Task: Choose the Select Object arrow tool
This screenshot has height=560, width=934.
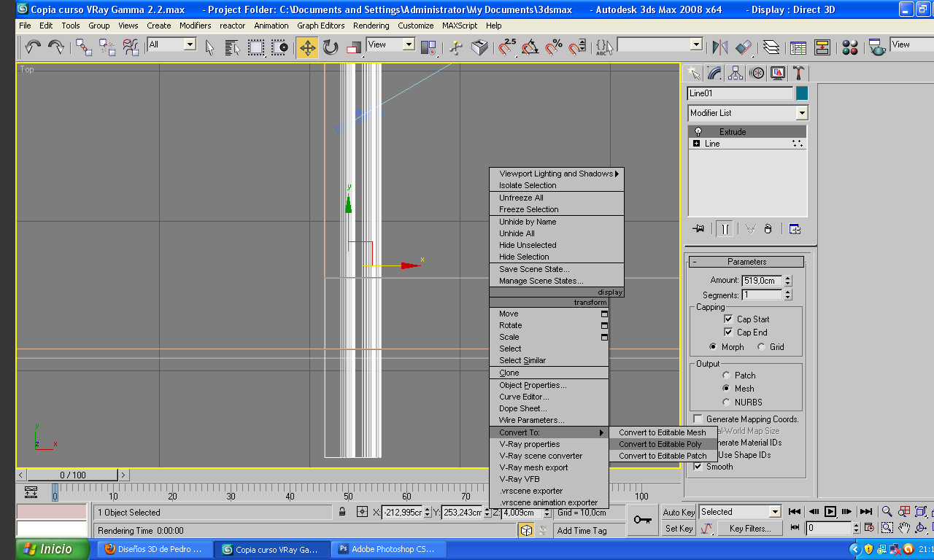Action: (x=210, y=47)
